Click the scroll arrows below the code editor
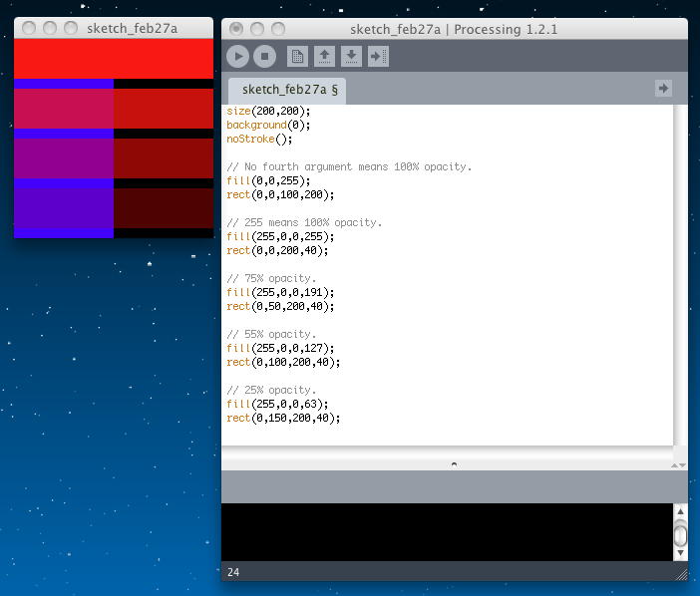The image size is (700, 596). [680, 463]
